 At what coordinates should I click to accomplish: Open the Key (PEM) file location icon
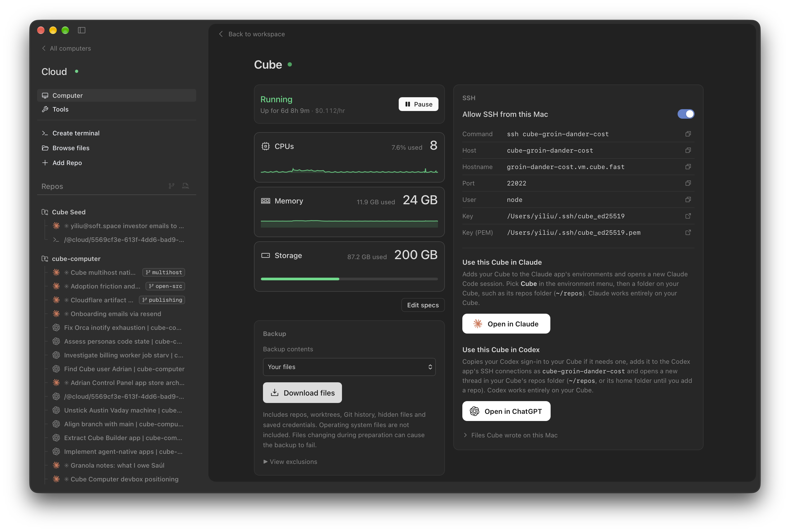click(x=688, y=232)
